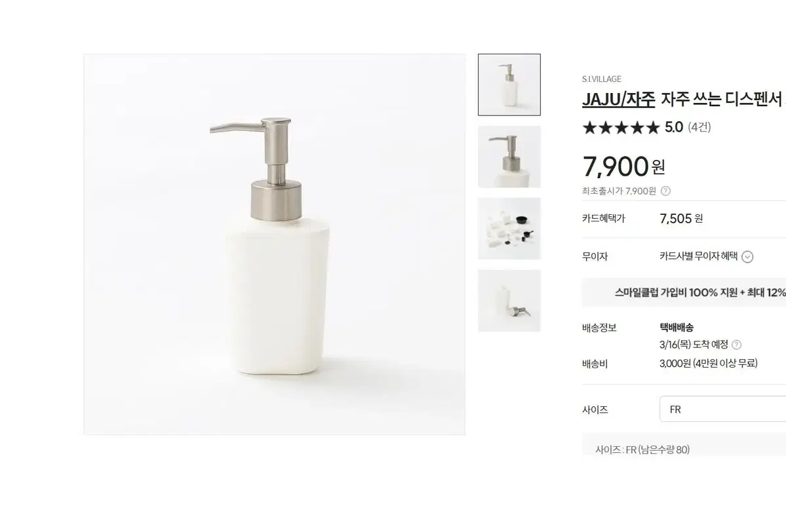Image resolution: width=786 pixels, height=532 pixels.
Task: Open the JAJU/자주 brand link
Action: pos(619,99)
